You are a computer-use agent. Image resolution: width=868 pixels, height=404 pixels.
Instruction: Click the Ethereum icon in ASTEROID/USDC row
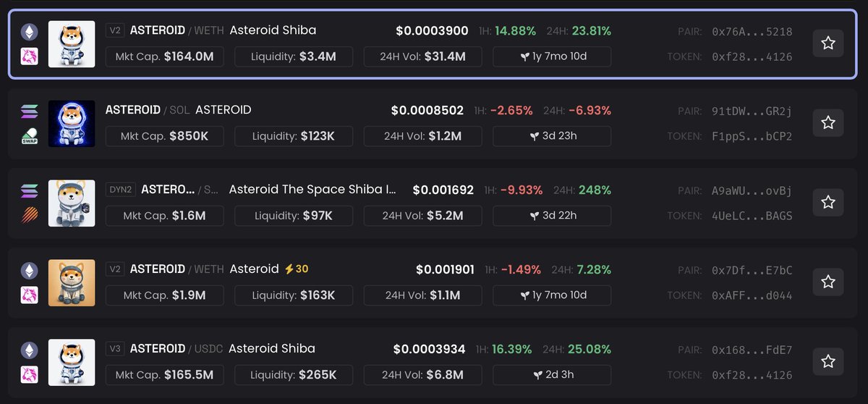click(x=29, y=350)
